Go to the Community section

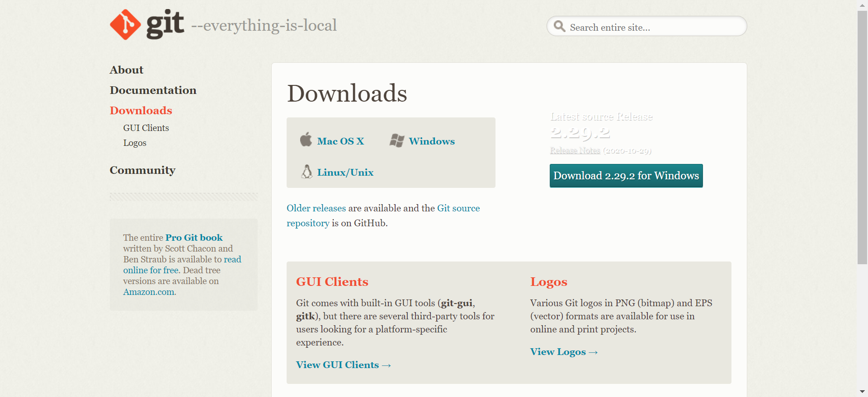pyautogui.click(x=142, y=170)
